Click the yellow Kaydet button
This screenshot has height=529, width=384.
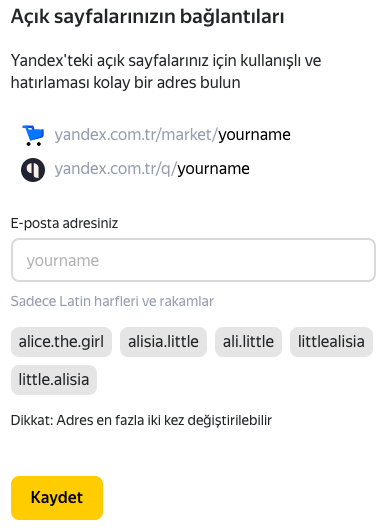57,498
